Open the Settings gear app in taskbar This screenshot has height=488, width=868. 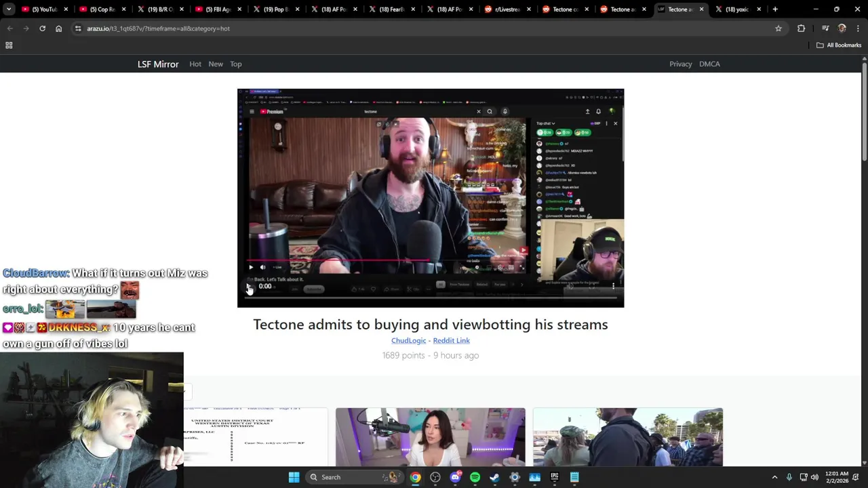(x=515, y=477)
